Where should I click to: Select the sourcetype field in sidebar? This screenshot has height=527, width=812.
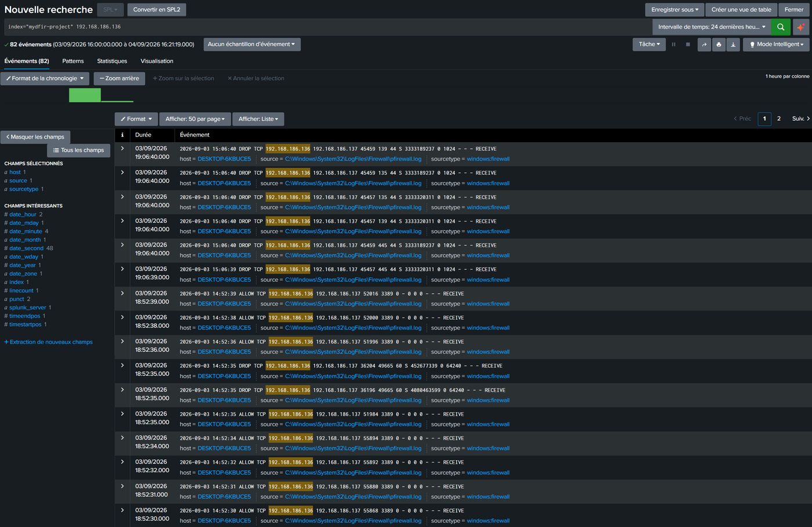[x=24, y=189]
